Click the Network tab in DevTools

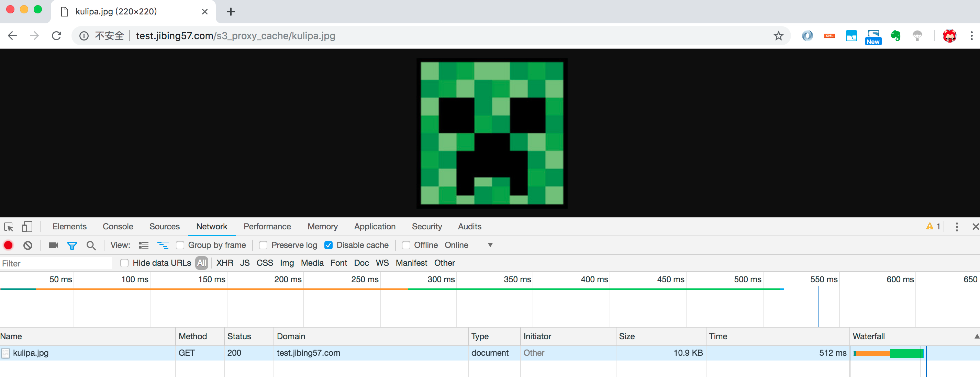pos(212,227)
